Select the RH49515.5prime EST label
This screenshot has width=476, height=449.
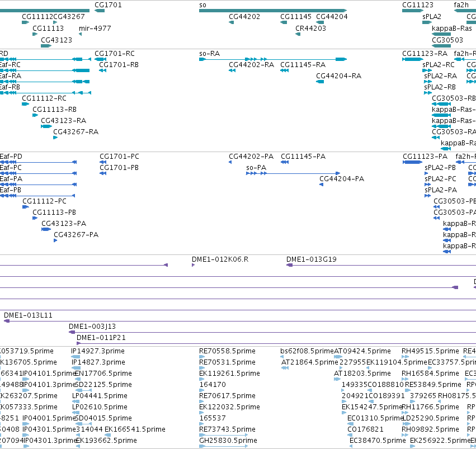[x=430, y=351]
